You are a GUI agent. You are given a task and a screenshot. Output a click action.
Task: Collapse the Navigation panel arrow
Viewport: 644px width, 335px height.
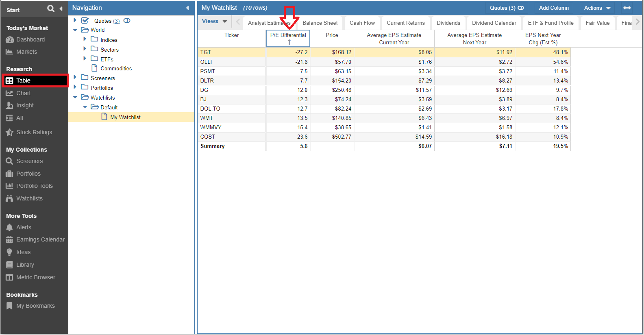pyautogui.click(x=187, y=8)
